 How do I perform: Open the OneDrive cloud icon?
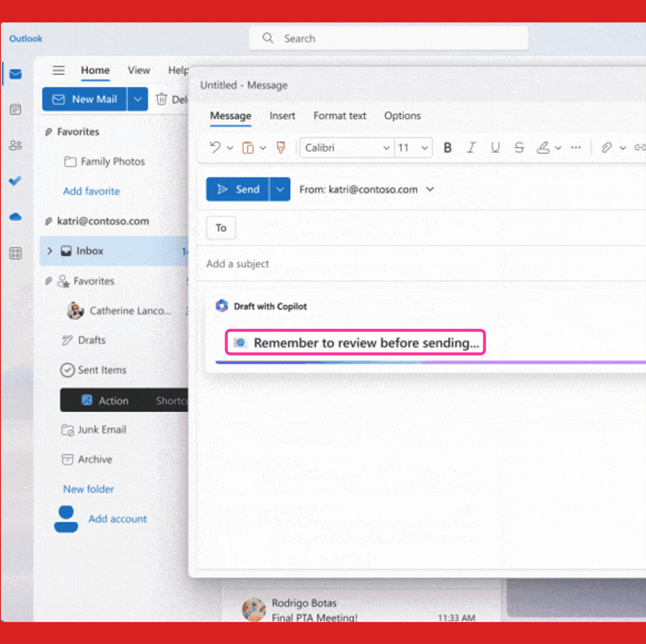[15, 217]
